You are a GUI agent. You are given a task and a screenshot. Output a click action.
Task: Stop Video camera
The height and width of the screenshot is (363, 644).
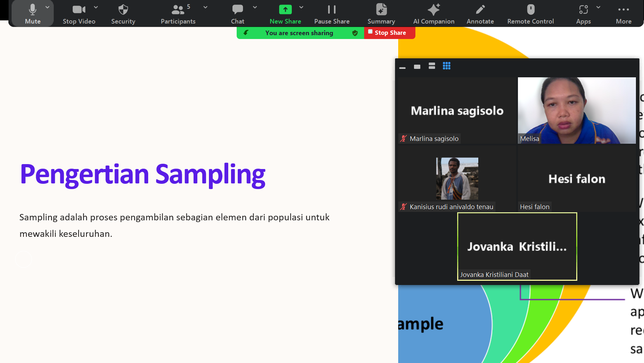click(79, 13)
